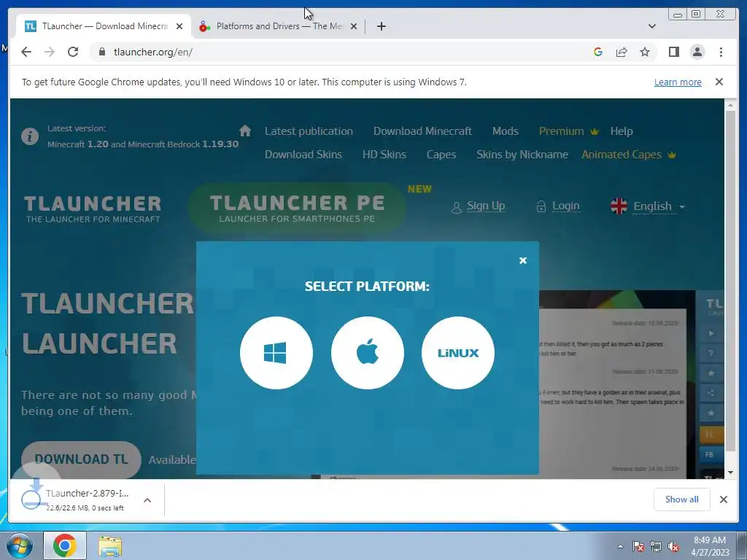Click the page scrollbar down arrow
This screenshot has height=560, width=747.
point(730,472)
